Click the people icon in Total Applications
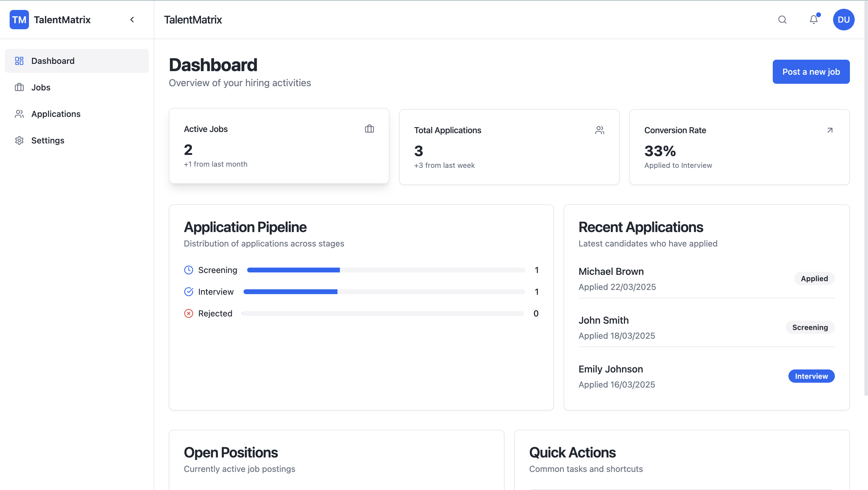Viewport: 868px width, 490px height. point(599,130)
